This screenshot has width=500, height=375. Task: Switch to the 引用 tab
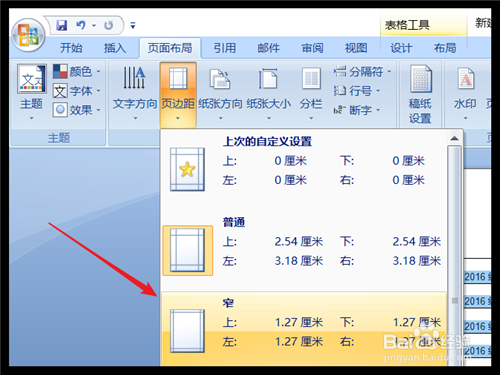[224, 48]
